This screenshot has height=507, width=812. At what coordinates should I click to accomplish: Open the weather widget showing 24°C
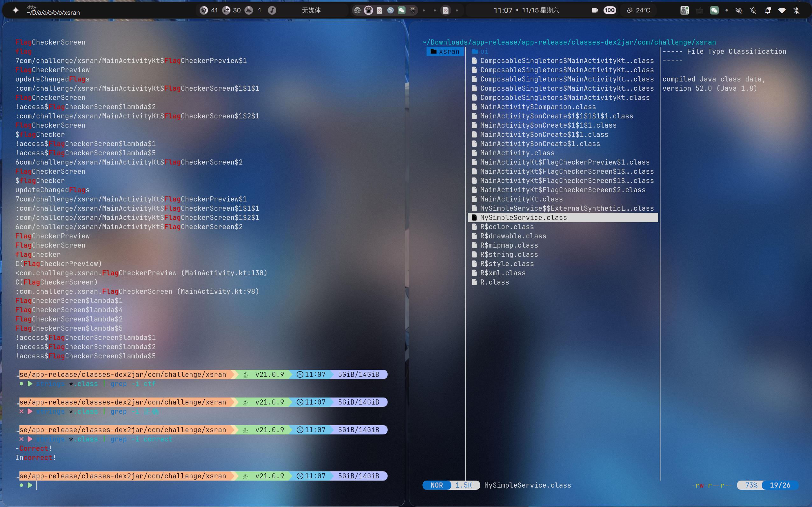coord(639,11)
